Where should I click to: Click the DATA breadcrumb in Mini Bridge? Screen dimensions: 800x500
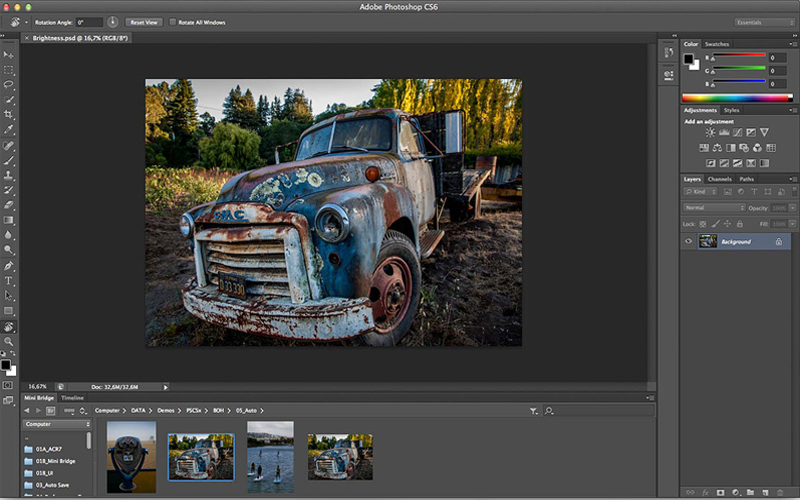tap(139, 411)
